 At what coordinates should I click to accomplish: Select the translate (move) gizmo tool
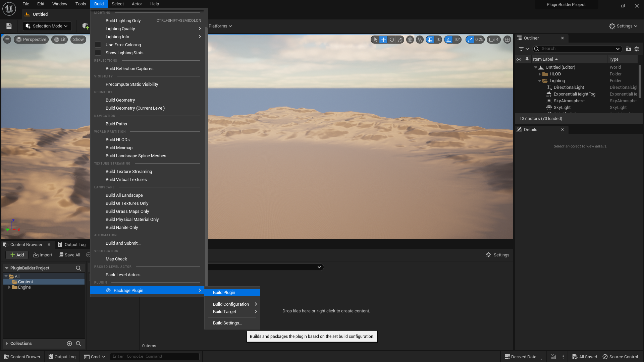coord(383,40)
